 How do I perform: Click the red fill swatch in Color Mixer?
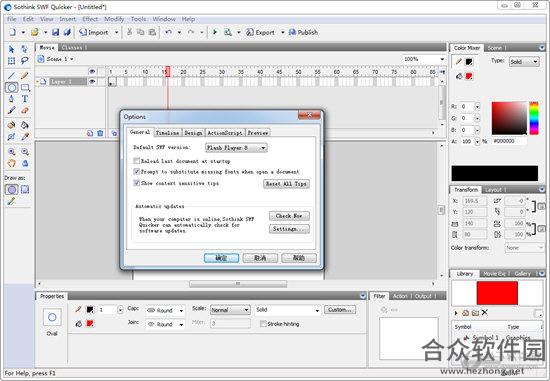click(x=469, y=76)
